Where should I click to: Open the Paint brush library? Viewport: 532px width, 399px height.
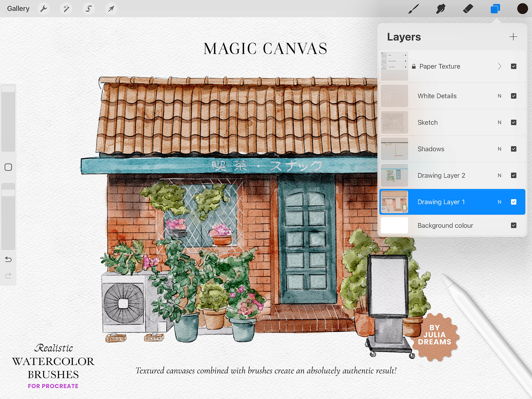(413, 8)
